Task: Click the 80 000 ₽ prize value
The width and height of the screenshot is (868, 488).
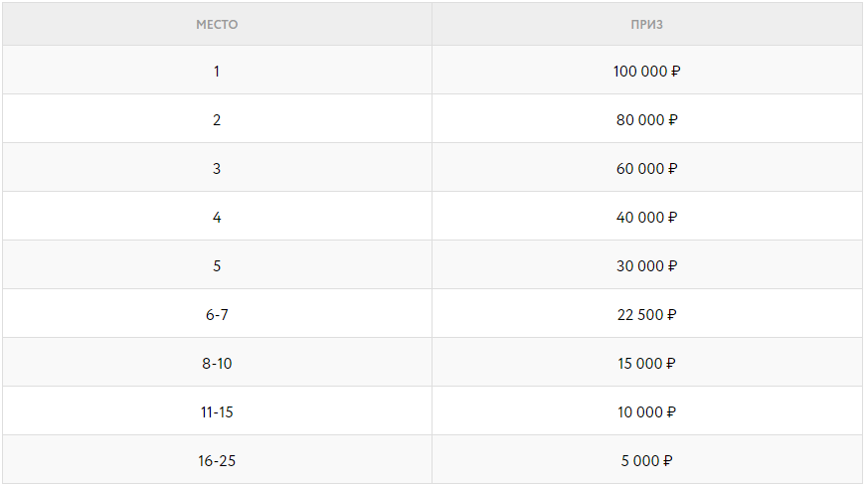Action: 646,120
